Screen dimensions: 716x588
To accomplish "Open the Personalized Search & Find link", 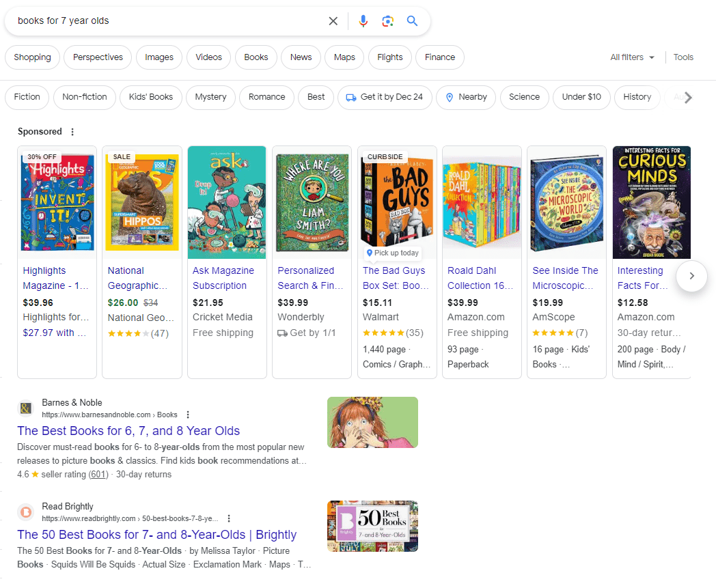I will [x=310, y=278].
